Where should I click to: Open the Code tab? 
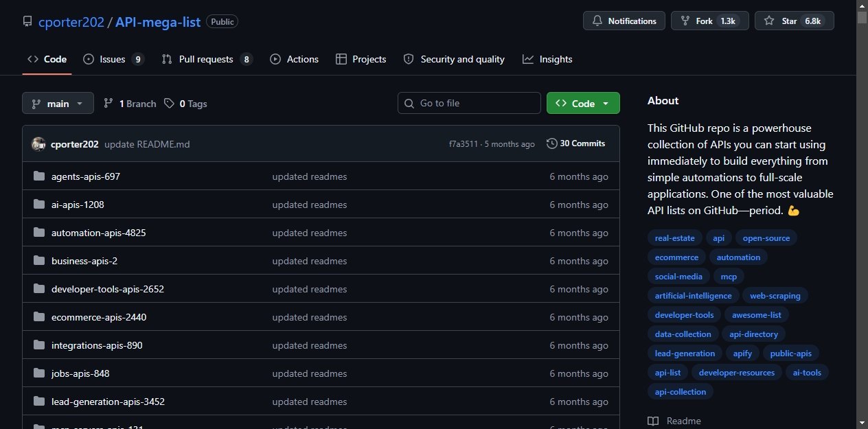point(47,59)
